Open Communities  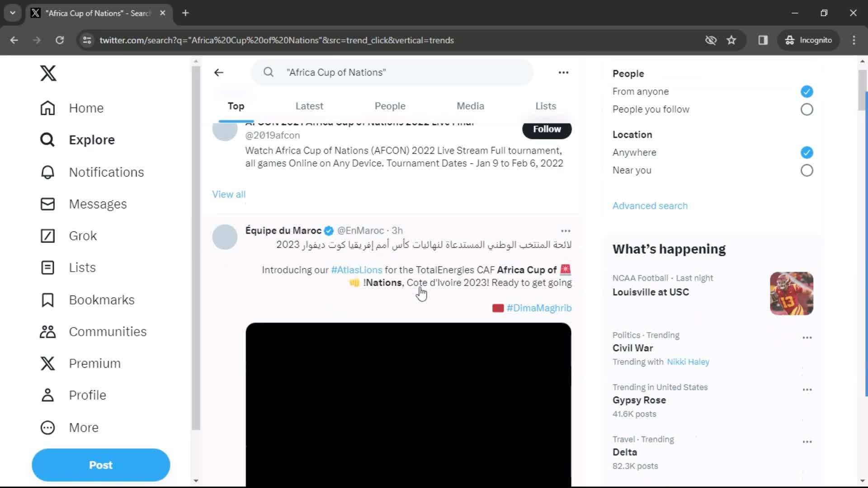point(93,331)
